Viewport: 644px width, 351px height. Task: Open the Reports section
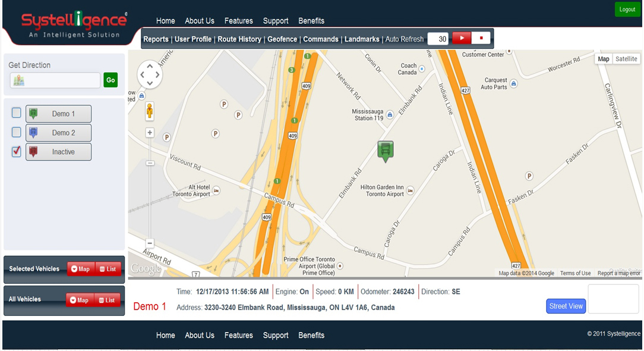156,39
